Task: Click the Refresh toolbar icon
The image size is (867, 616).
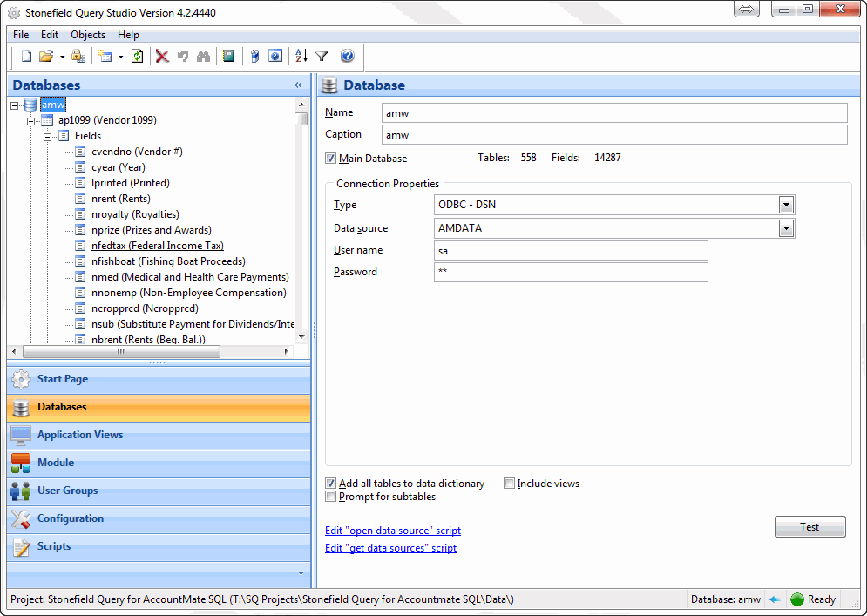Action: point(138,56)
